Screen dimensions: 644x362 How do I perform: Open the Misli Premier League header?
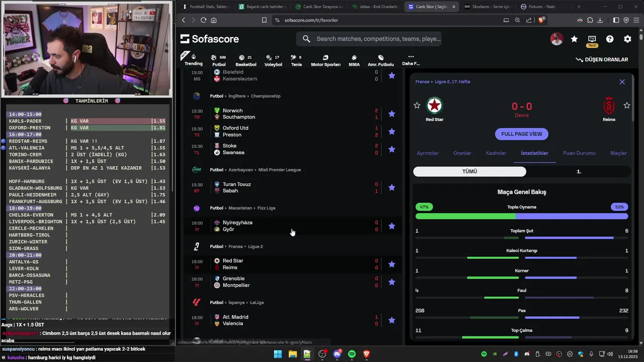tap(279, 169)
